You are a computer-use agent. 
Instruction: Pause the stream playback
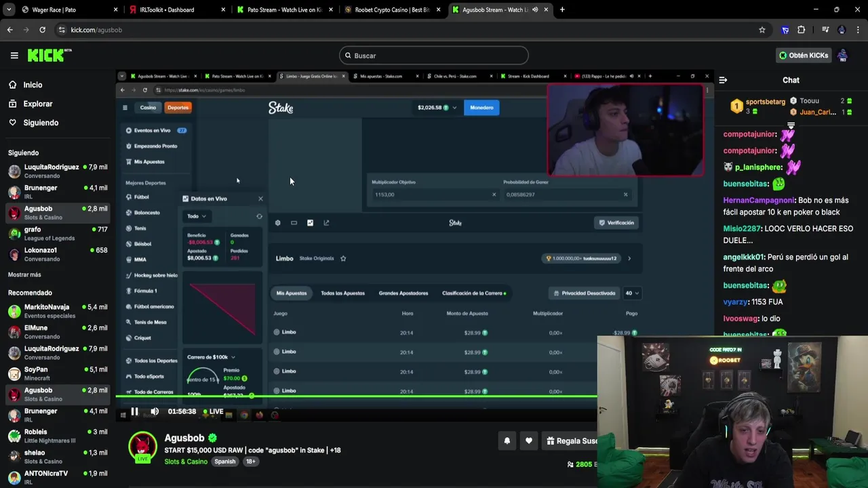click(x=134, y=411)
